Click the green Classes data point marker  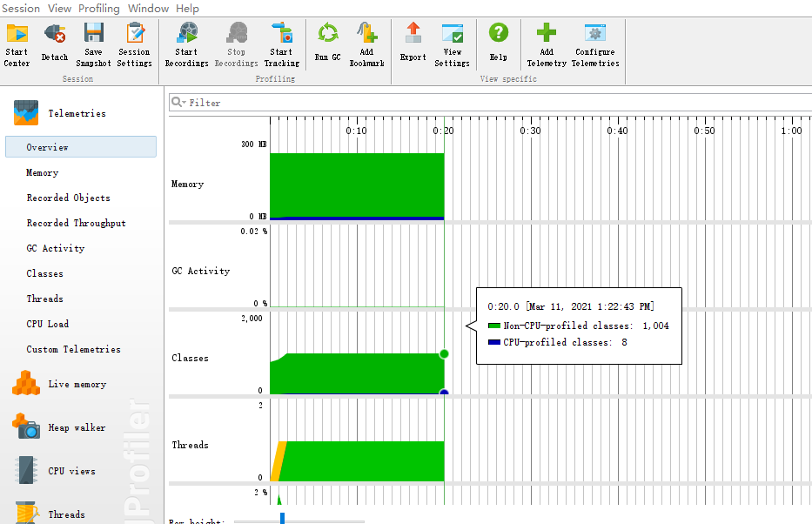point(444,353)
